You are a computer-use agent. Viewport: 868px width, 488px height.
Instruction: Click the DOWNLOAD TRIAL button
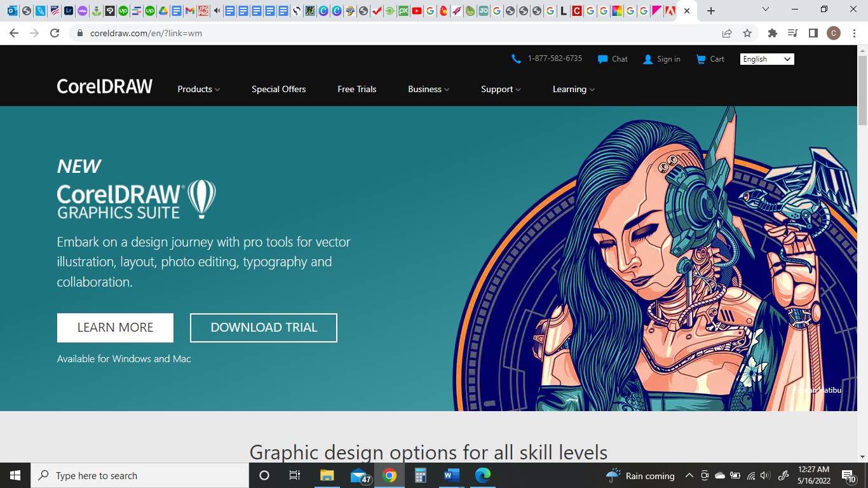(264, 328)
